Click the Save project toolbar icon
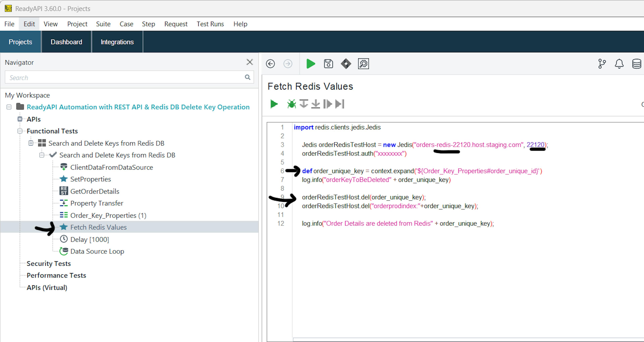Viewport: 644px width, 342px height. (x=328, y=64)
